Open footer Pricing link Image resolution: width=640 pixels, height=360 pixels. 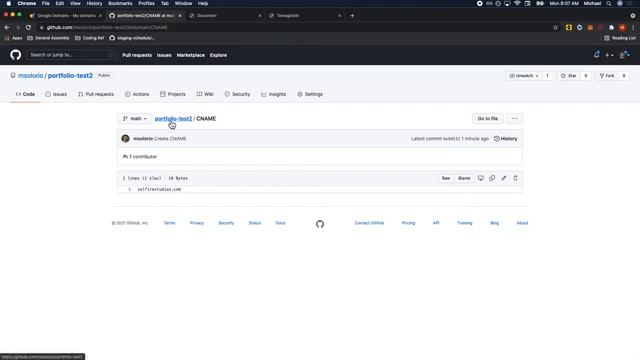click(x=408, y=223)
